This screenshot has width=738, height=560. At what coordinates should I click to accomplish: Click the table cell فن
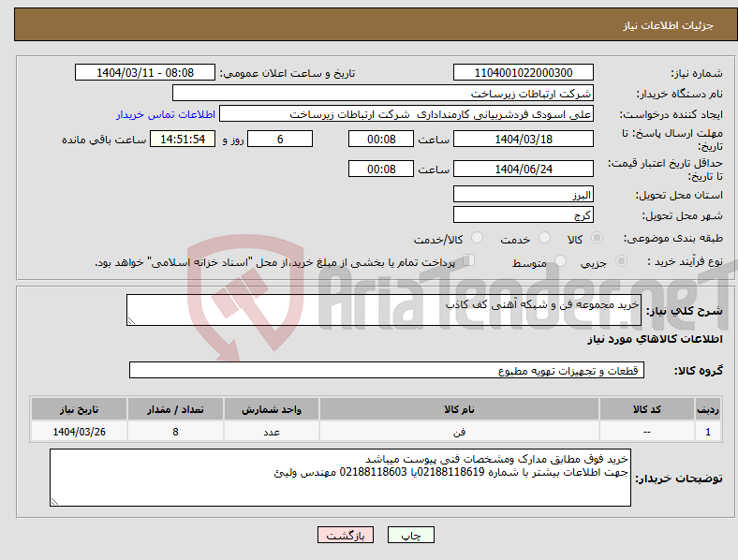tap(459, 432)
